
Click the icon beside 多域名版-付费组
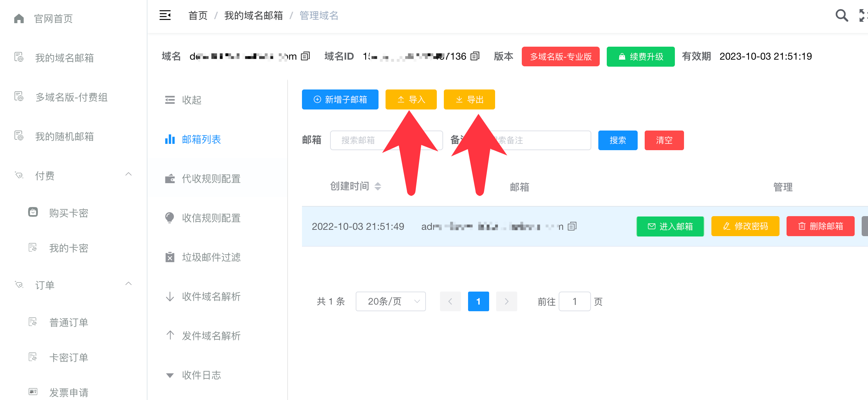19,96
